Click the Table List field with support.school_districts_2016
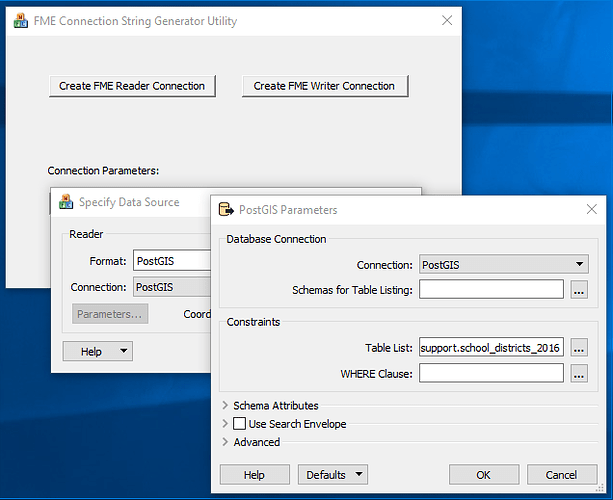 click(x=491, y=347)
